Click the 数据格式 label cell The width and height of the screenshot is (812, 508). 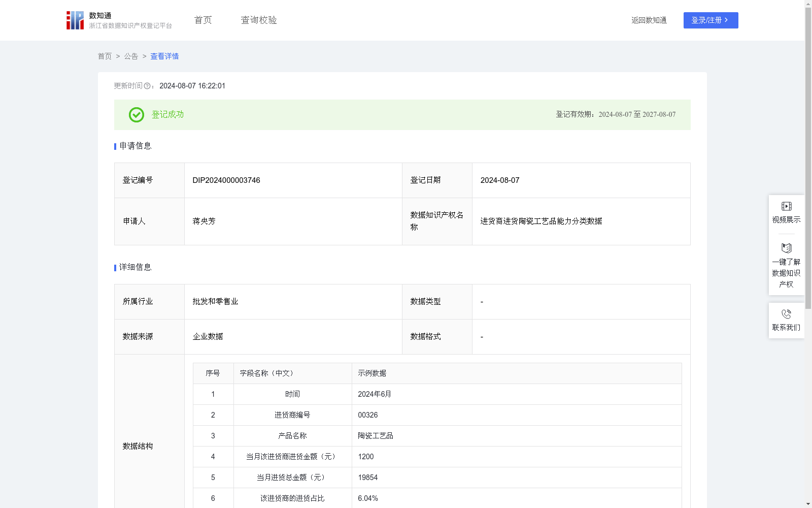[x=437, y=337]
